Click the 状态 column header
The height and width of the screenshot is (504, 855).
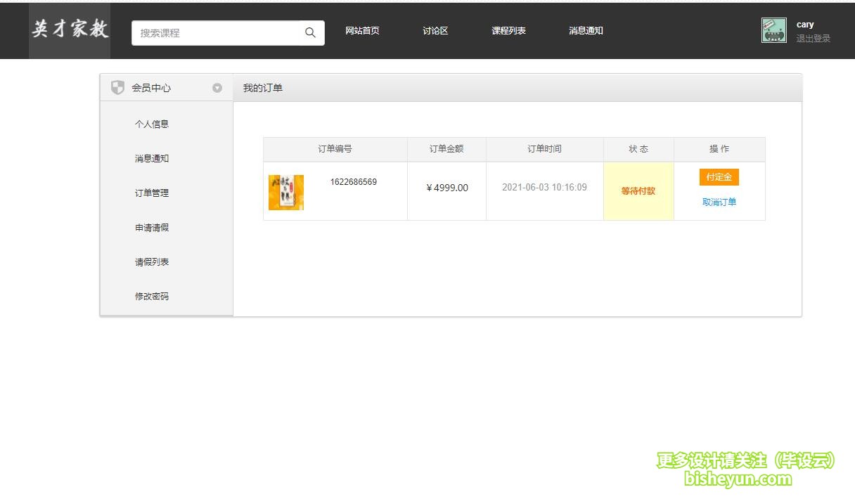[638, 149]
